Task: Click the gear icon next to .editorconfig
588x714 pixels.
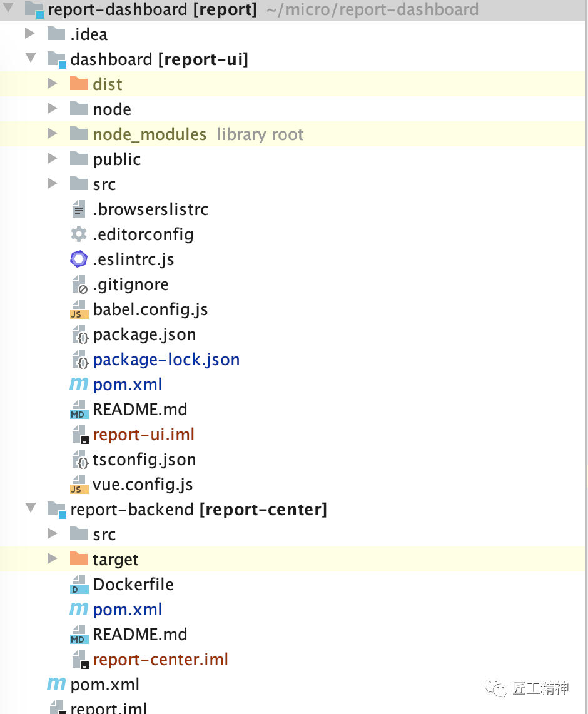Action: click(79, 234)
